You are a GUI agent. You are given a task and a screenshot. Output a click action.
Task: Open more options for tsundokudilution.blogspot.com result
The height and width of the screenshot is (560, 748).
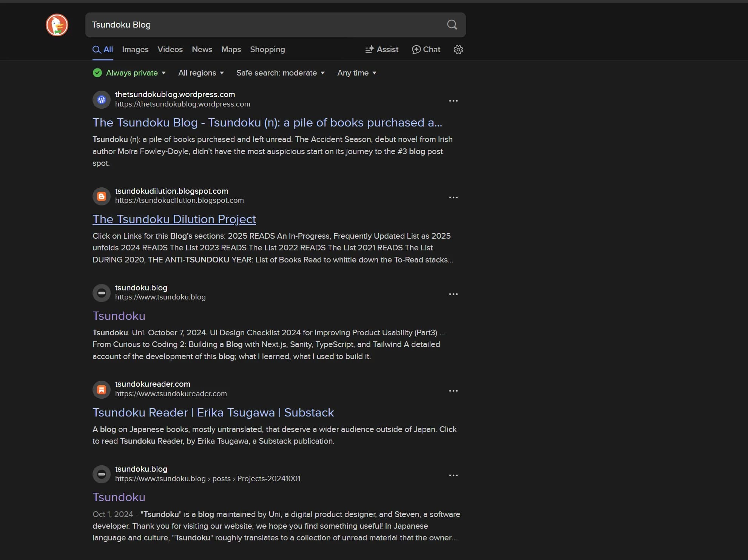tap(453, 197)
